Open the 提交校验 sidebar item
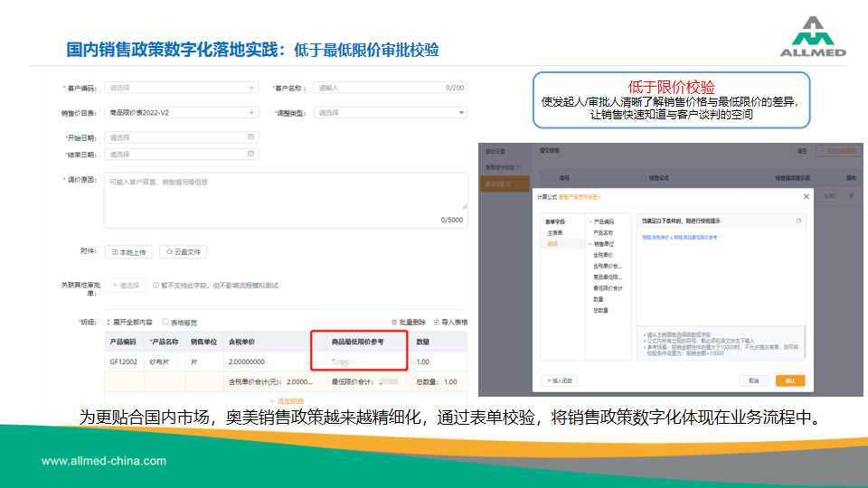The image size is (868, 488). 504,183
